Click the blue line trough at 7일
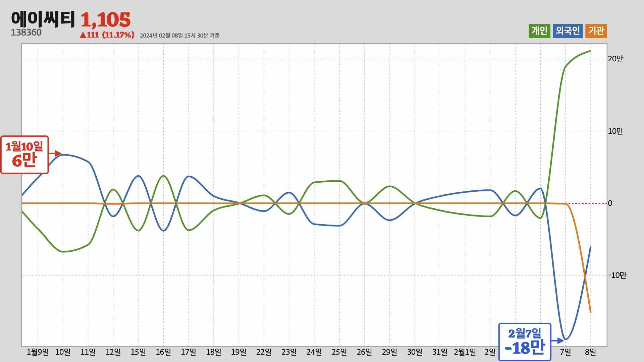 (x=566, y=339)
